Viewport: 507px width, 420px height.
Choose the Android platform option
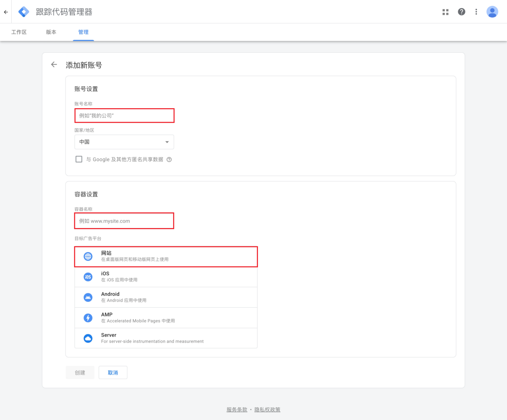166,297
